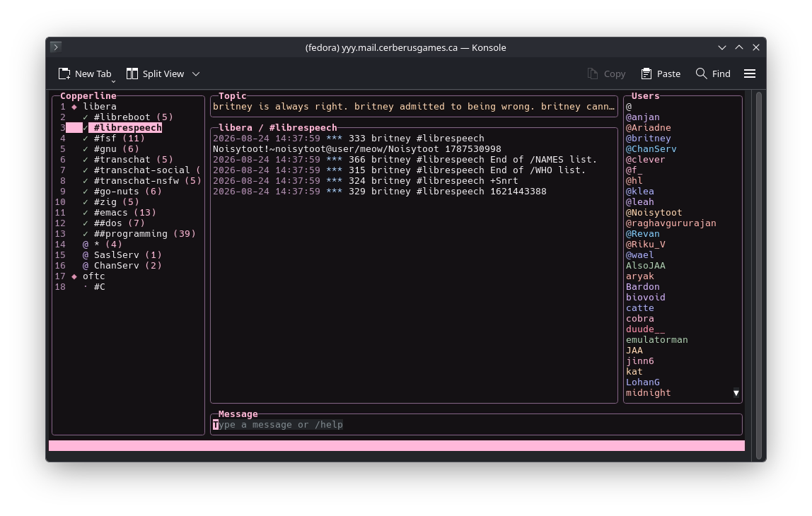Image resolution: width=812 pixels, height=516 pixels.
Task: Click the '+Snrt' channel modes line
Action: coord(365,181)
